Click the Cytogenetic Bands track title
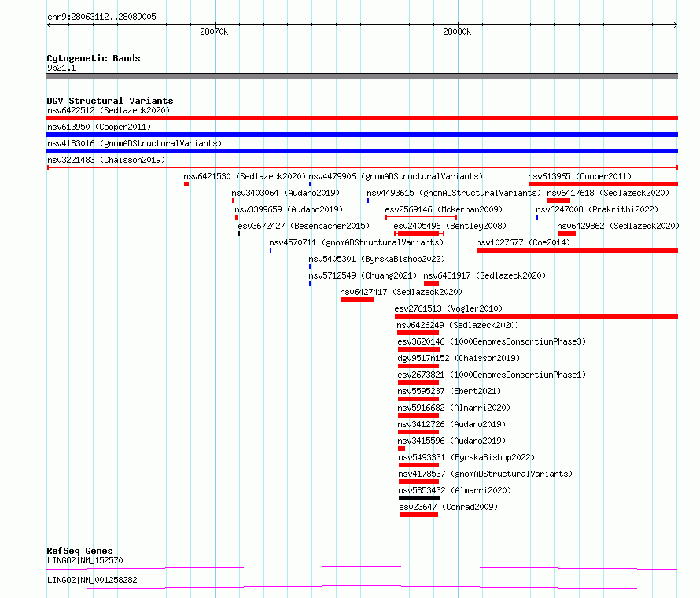Screen dimensions: 700x598 point(94,58)
